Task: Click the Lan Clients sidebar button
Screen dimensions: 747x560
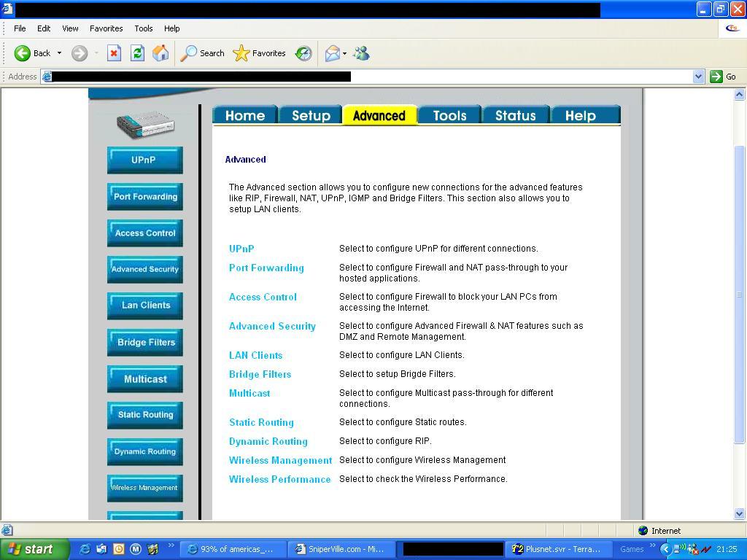Action: [x=145, y=306]
